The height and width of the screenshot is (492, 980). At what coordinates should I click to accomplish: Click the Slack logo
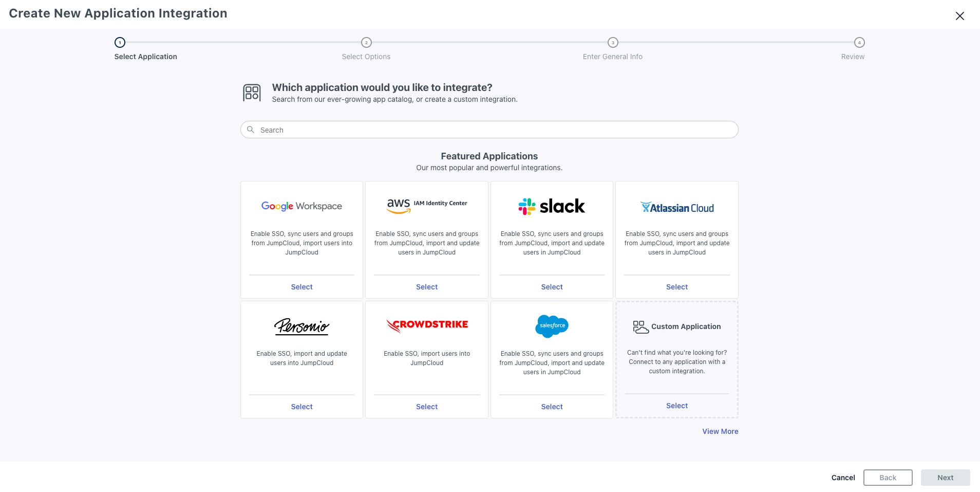coord(552,206)
